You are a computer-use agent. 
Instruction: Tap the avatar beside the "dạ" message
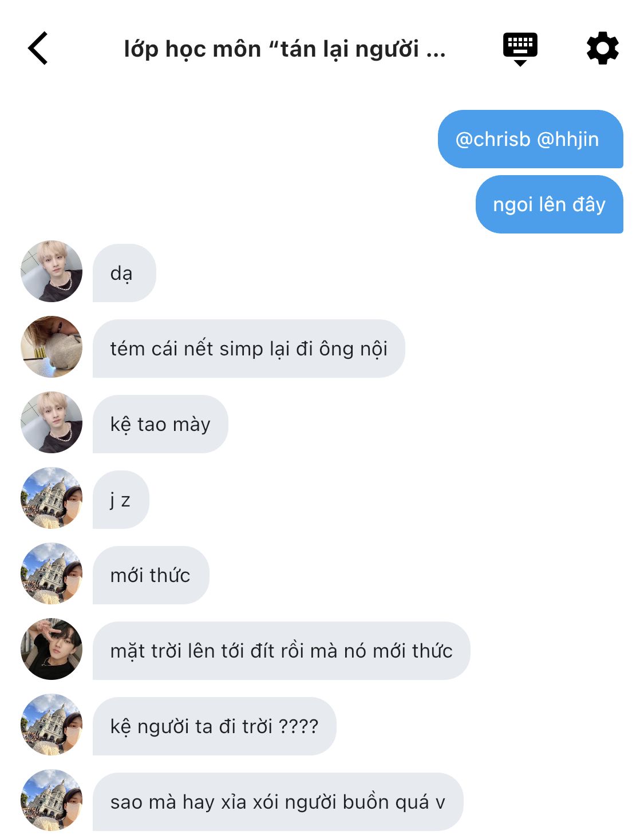click(52, 271)
